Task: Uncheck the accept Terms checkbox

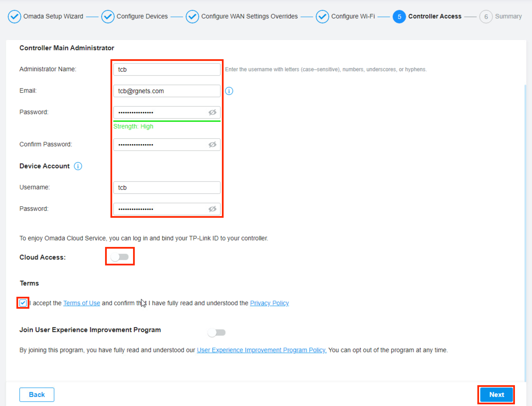Action: pos(23,303)
